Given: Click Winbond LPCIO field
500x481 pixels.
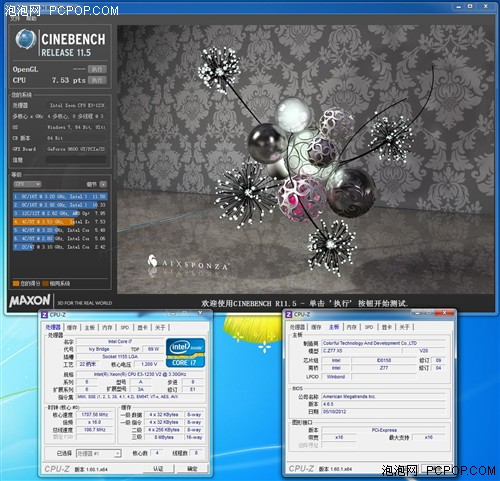Looking at the screenshot, I should pos(336,377).
